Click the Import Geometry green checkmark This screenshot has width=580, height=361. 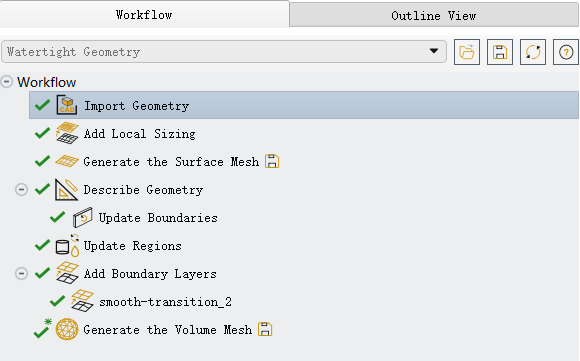(43, 105)
